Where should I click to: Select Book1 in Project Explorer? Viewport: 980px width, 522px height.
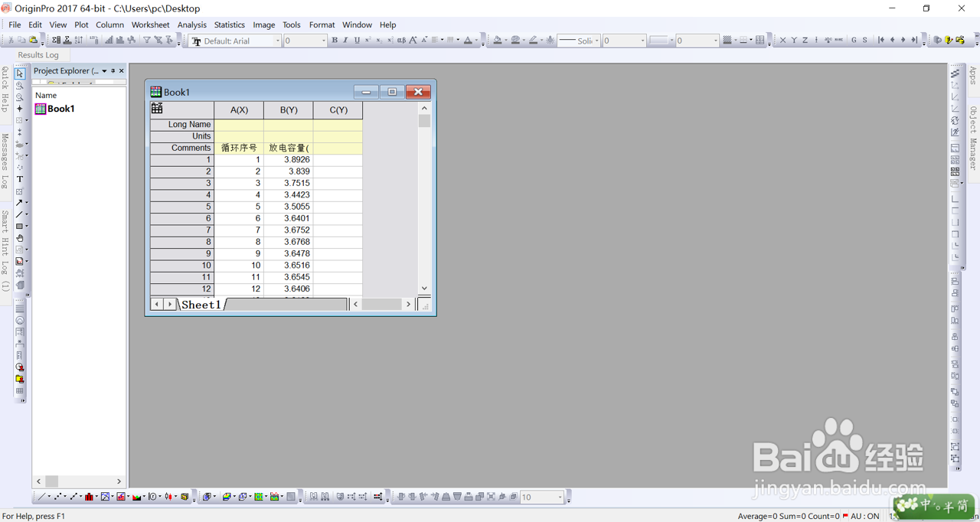(x=55, y=109)
